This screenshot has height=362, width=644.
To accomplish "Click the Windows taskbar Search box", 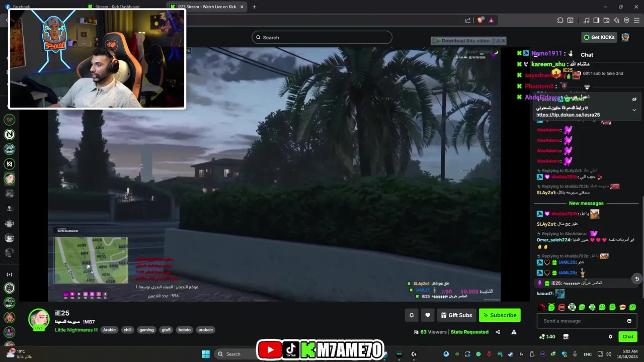I will [234, 354].
